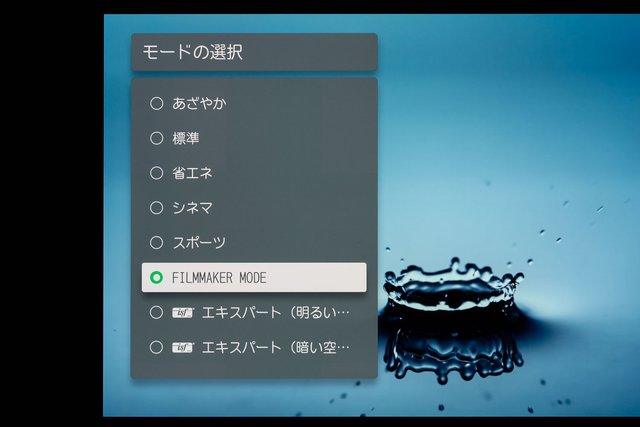640x427 pixels.
Task: Click isf icon beside エキスパート（暗い空…
Action: coord(182,348)
